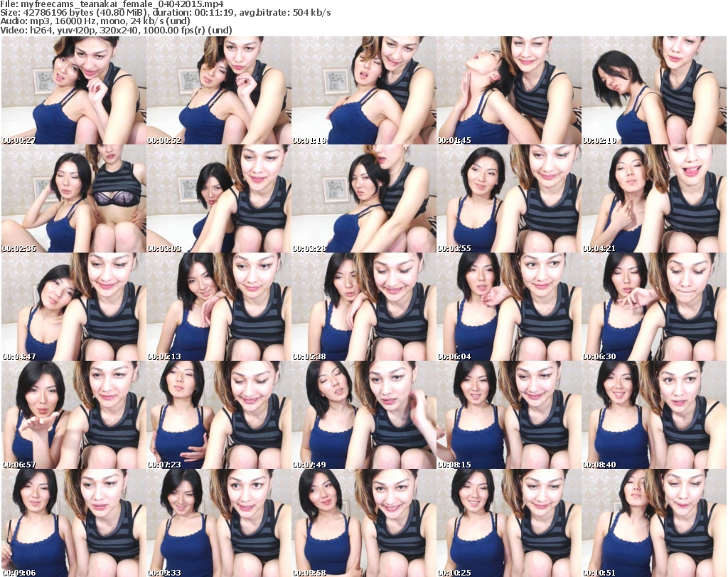Click the frame stamped 00:05:38

click(364, 307)
